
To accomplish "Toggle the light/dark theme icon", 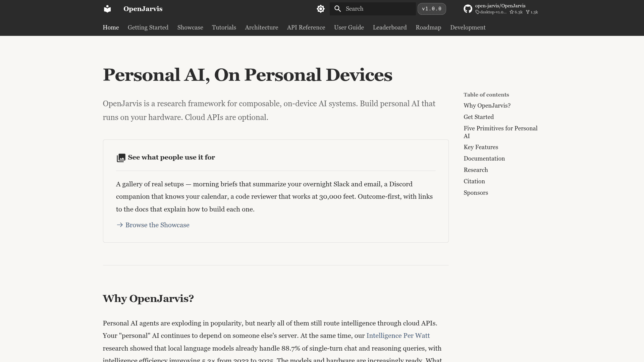I will [321, 9].
